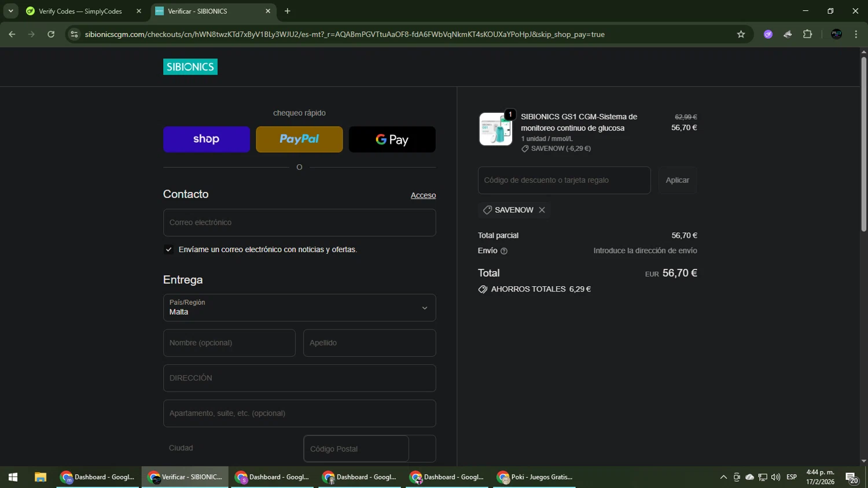Go forward in browser history
The image size is (868, 488).
click(x=32, y=34)
